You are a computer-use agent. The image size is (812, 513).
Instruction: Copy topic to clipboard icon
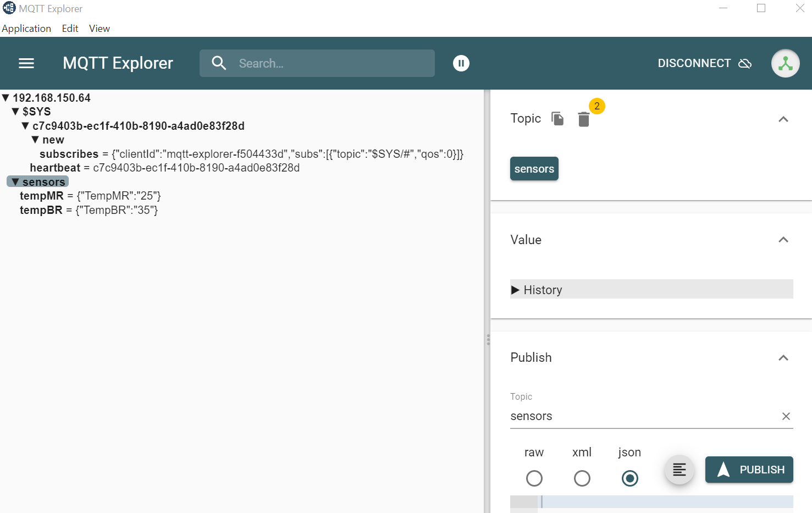tap(557, 119)
